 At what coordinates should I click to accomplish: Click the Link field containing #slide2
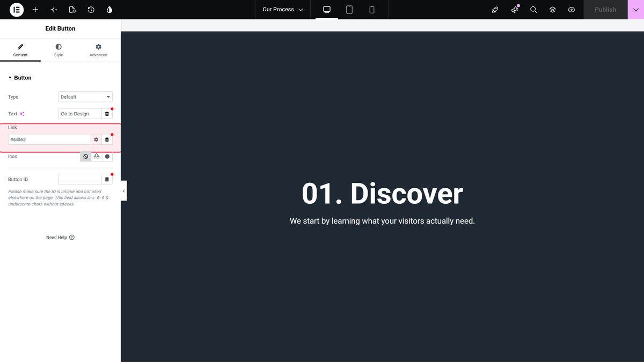coord(49,139)
